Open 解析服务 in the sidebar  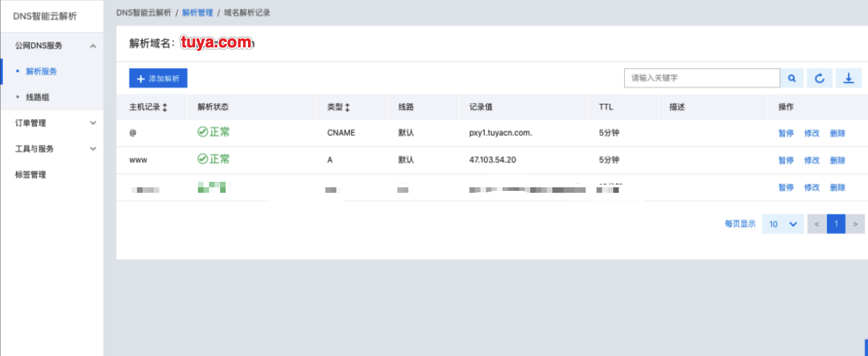(41, 71)
